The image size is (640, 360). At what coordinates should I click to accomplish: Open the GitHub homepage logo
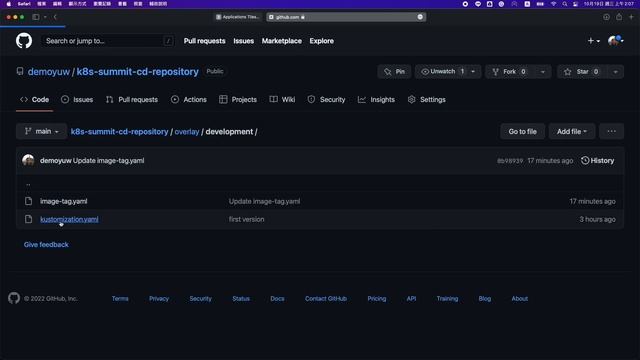(x=24, y=41)
